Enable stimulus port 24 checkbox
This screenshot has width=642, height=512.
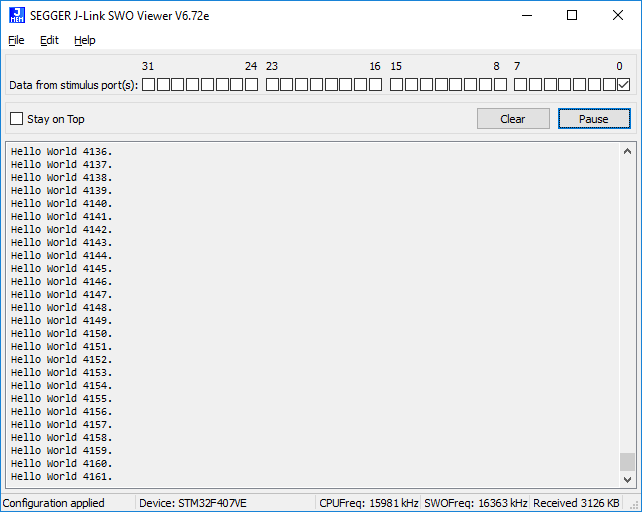tap(251, 85)
